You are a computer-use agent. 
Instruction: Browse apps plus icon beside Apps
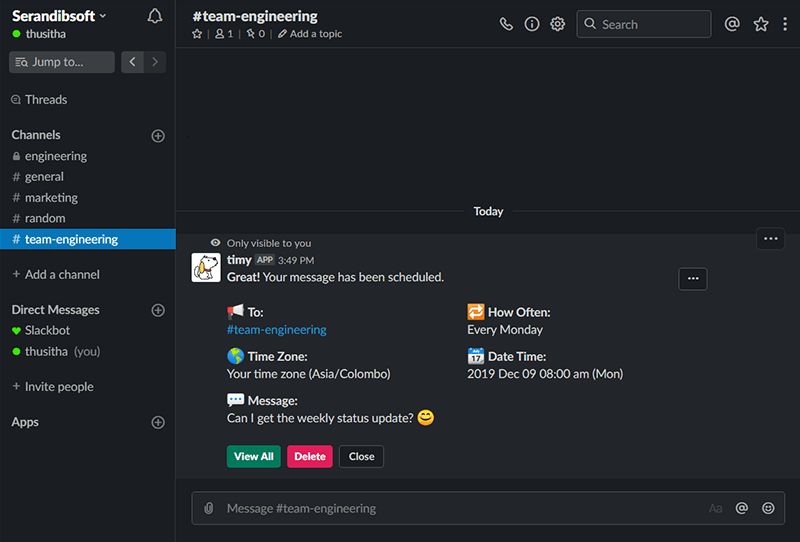point(158,423)
